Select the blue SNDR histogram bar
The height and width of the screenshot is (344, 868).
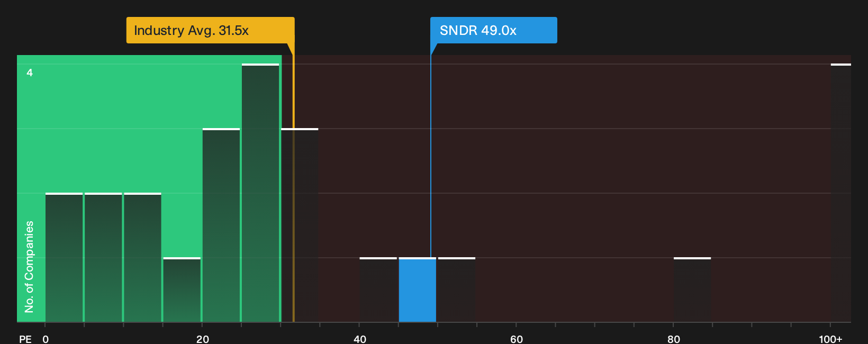pyautogui.click(x=418, y=290)
